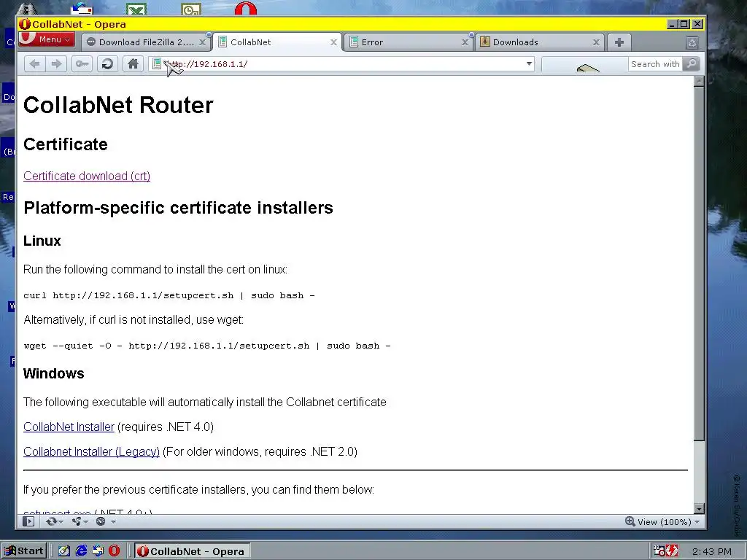
Task: Launch Opera from the quick launch bar
Action: pos(115,551)
